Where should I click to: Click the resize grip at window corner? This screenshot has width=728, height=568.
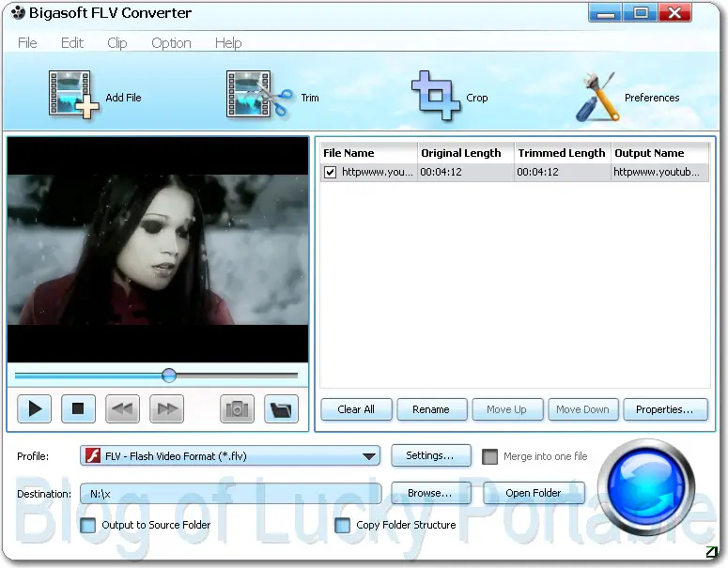[711, 552]
